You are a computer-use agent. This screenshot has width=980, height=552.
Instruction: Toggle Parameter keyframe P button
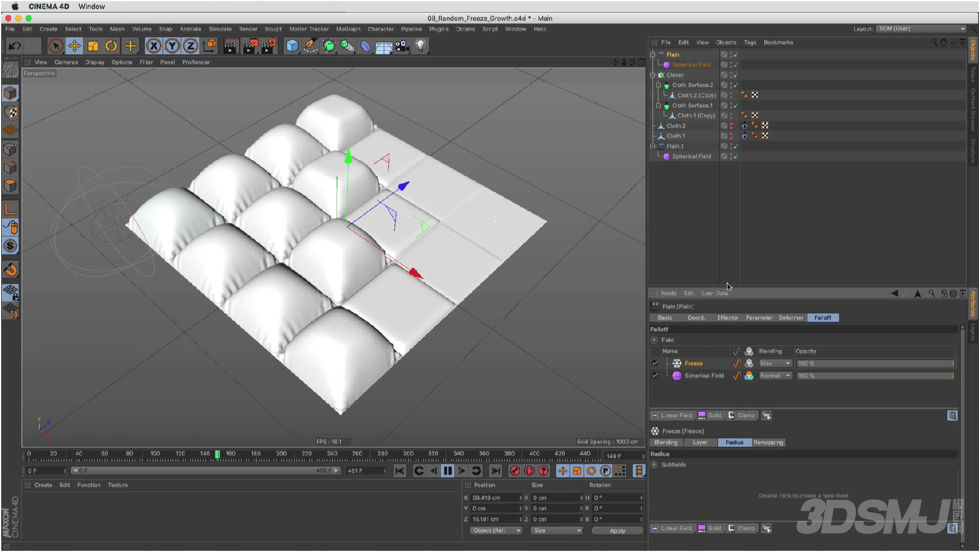point(606,471)
